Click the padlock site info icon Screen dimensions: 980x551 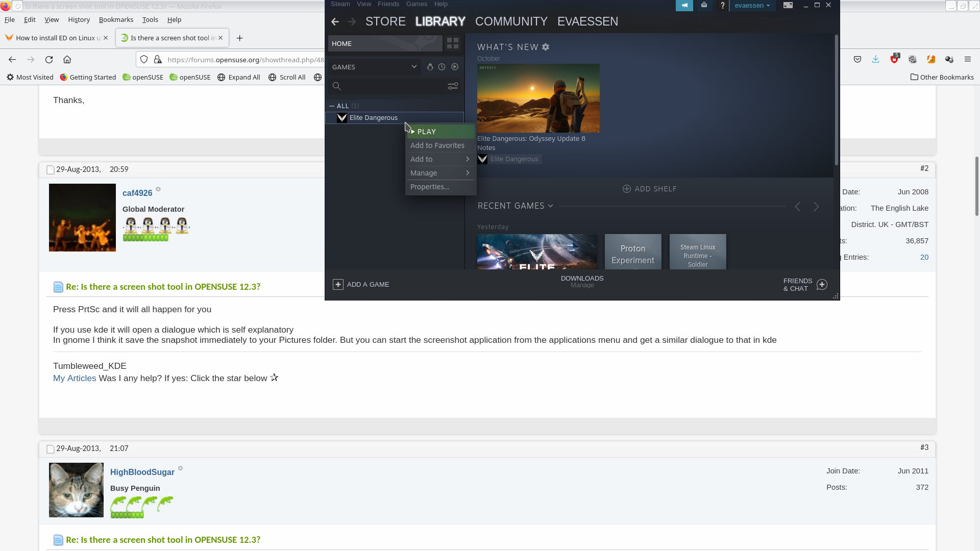(158, 60)
